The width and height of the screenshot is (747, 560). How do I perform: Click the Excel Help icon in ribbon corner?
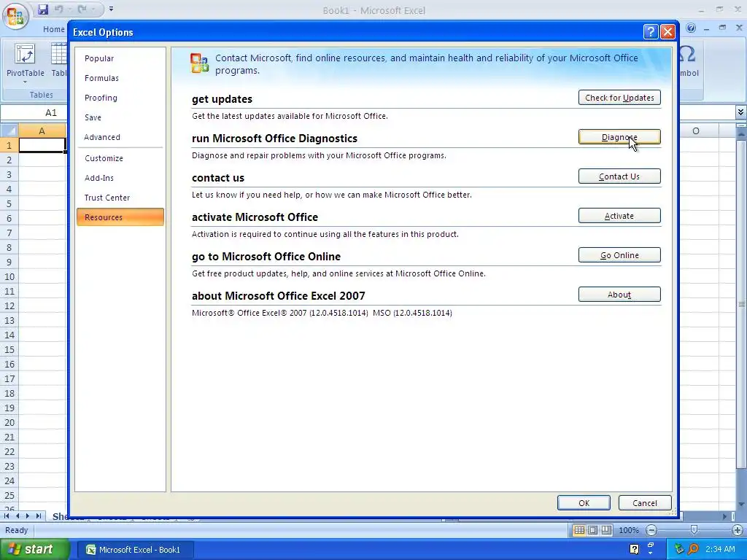(691, 28)
